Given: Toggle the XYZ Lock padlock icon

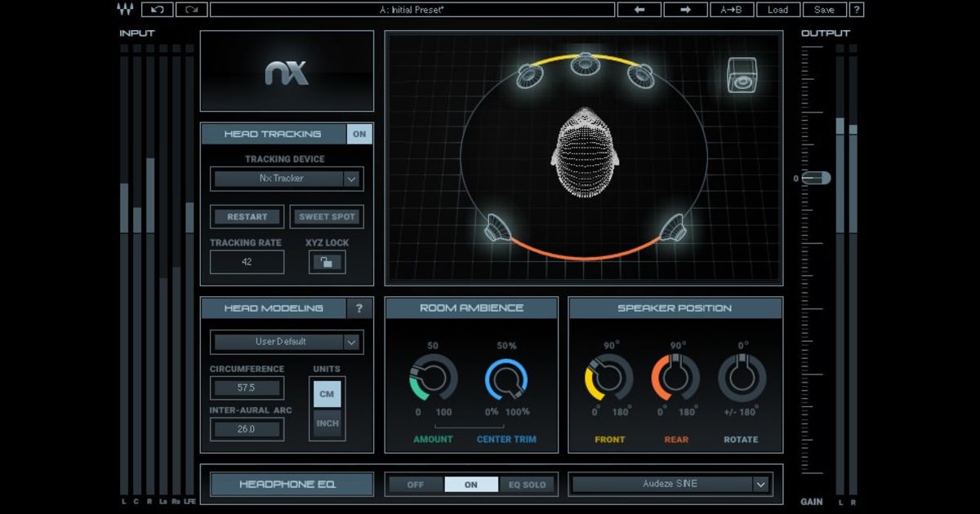Looking at the screenshot, I should pos(327,262).
